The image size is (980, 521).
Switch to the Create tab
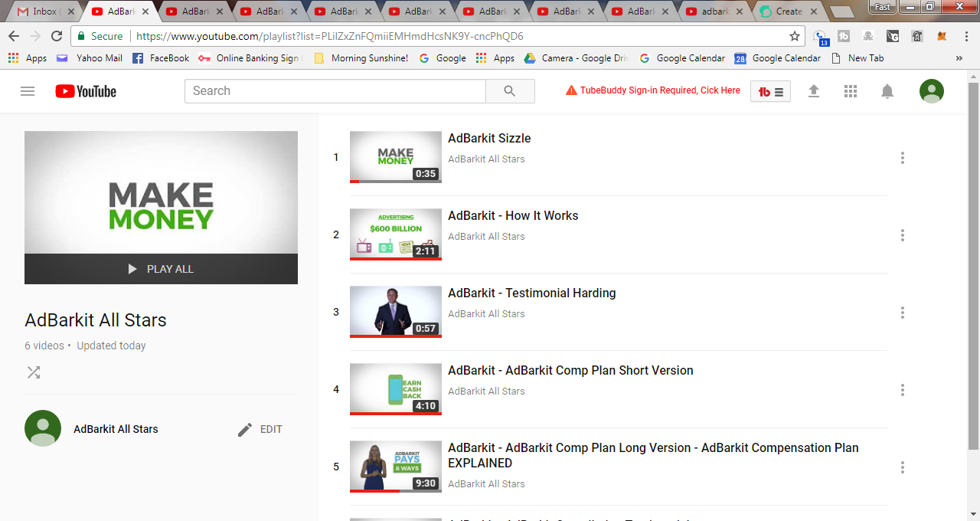point(789,11)
